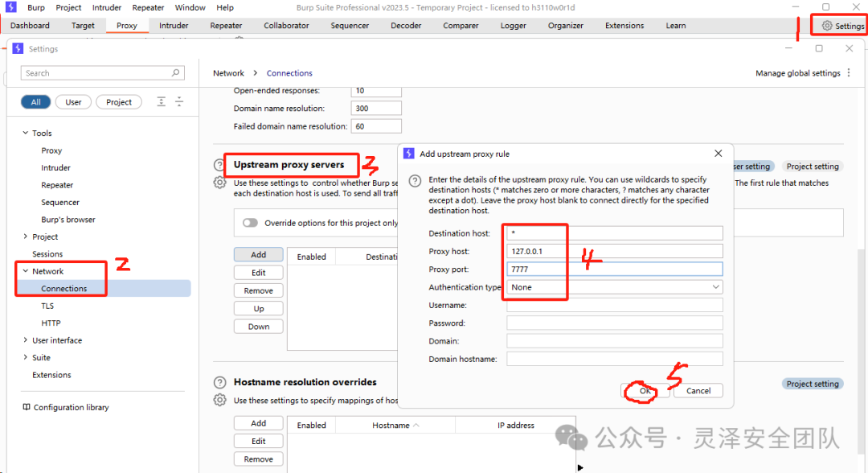
Task: Select the Project filter pill
Action: [118, 102]
